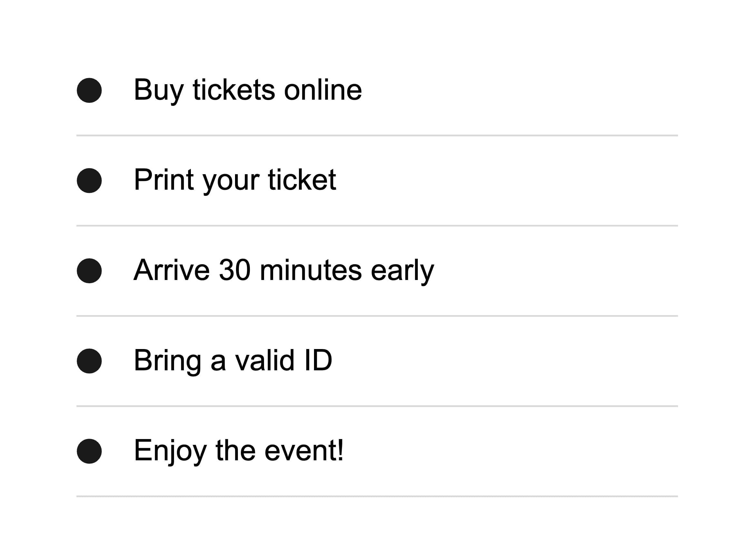
Task: Click the bottom divider below "Enjoy the event!"
Action: coord(377,496)
